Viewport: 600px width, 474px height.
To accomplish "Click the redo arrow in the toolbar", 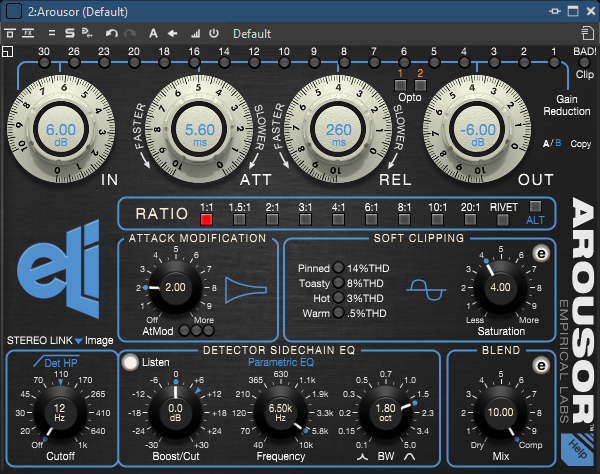I will [129, 33].
